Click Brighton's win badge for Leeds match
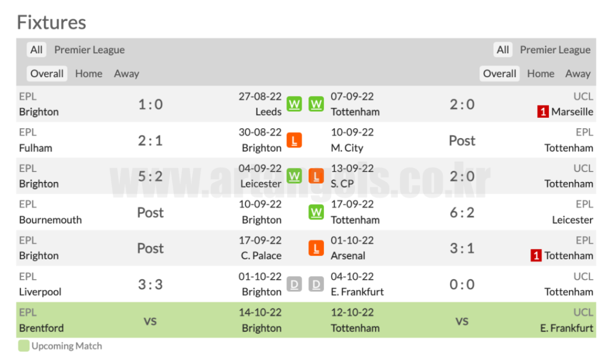The width and height of the screenshot is (600, 364). pos(294,104)
